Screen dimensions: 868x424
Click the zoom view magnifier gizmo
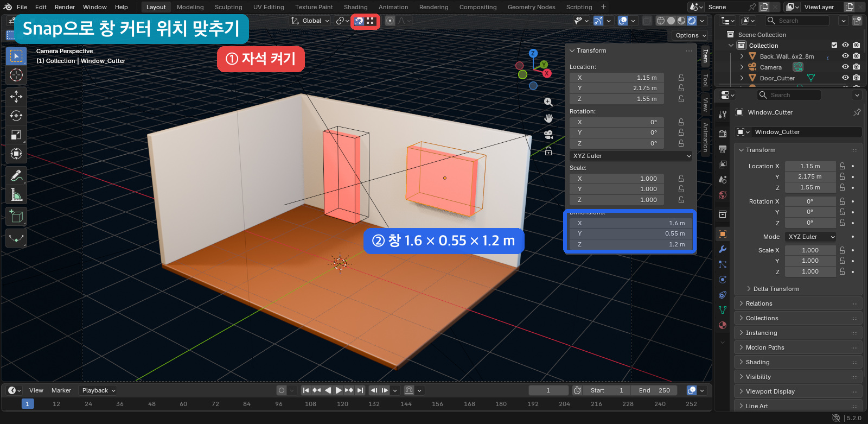point(548,102)
